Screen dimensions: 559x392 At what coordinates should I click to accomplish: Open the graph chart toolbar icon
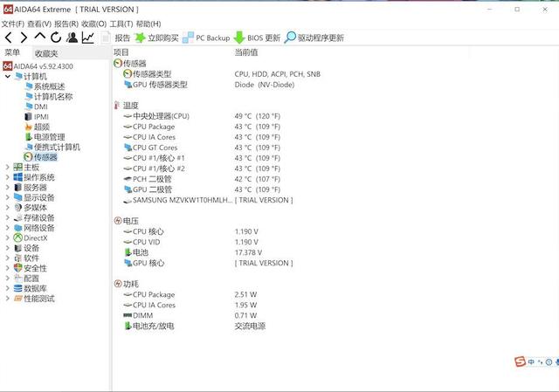(x=87, y=38)
